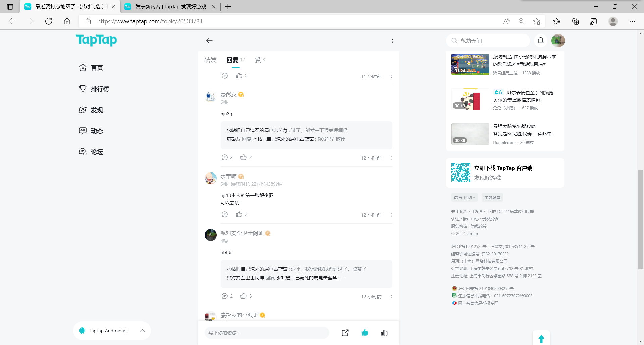Screen dimensions: 644x345
Task: Open 水军师's user profile name
Action: 228,177
